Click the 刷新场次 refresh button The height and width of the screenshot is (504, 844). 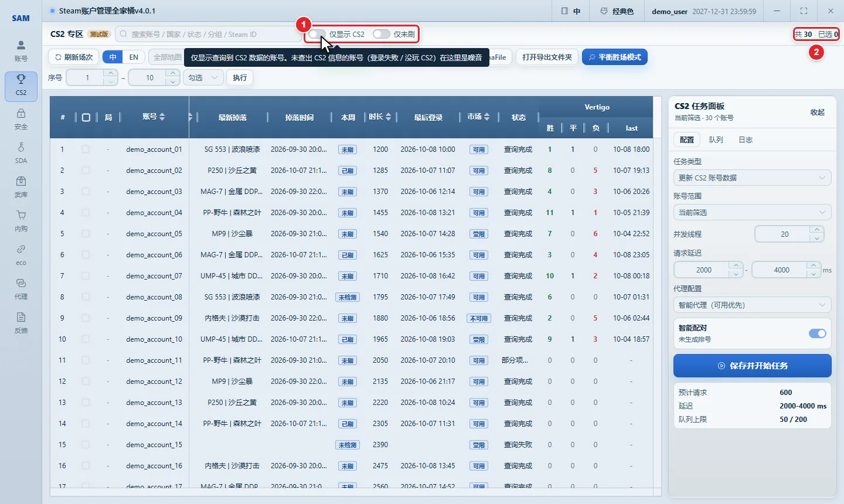coord(74,57)
